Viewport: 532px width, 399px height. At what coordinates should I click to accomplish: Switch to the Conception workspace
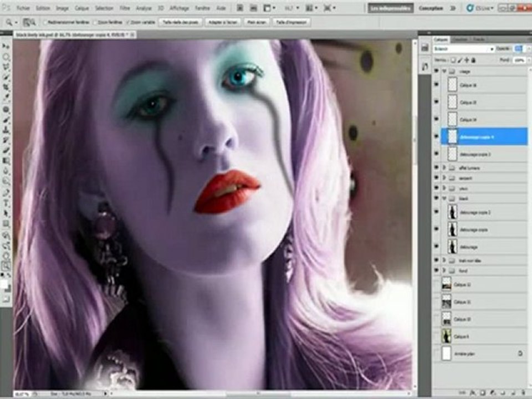pyautogui.click(x=431, y=8)
